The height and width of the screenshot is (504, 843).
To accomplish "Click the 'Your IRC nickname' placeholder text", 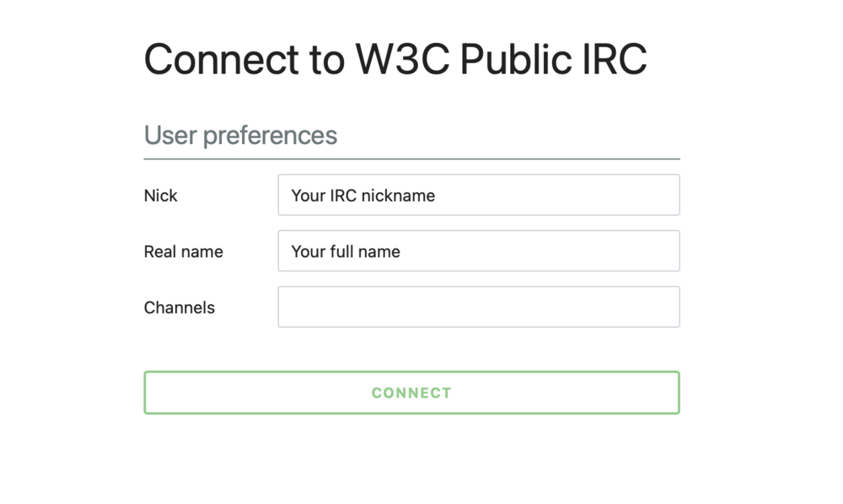I will click(363, 196).
